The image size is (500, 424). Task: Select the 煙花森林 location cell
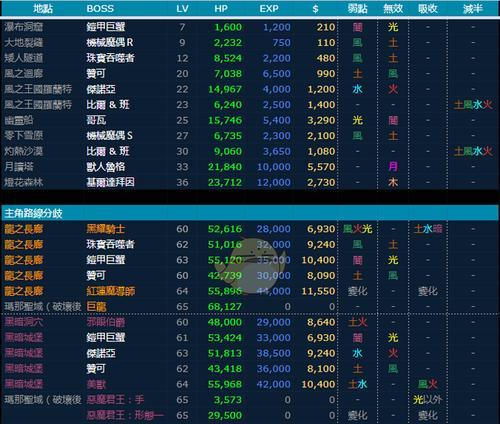coord(24,182)
